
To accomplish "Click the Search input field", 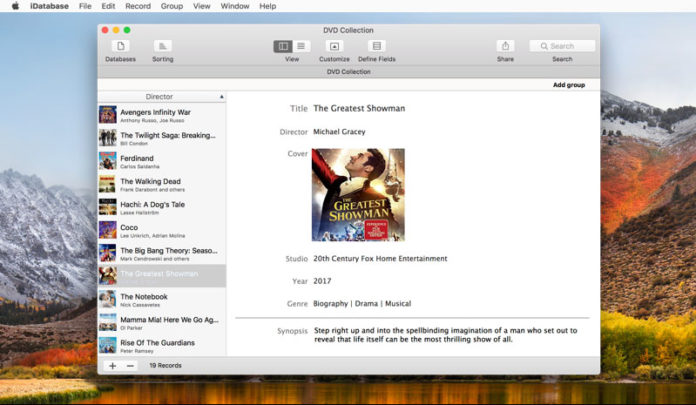I will pos(562,46).
